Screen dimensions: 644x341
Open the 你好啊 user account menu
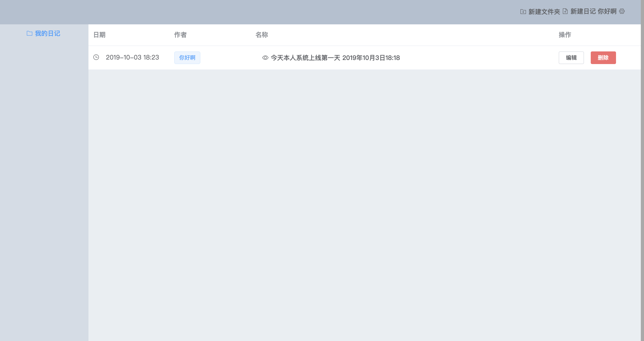pyautogui.click(x=607, y=12)
